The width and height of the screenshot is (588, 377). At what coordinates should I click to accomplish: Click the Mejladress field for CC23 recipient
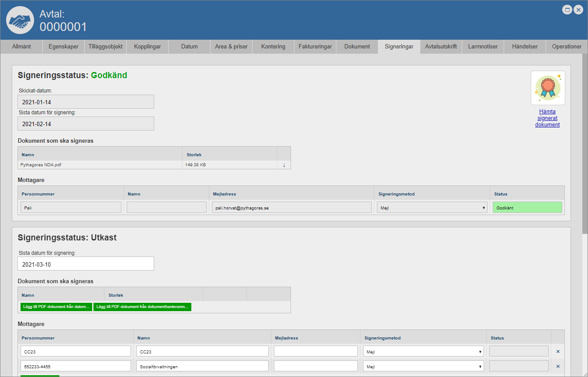pos(315,352)
